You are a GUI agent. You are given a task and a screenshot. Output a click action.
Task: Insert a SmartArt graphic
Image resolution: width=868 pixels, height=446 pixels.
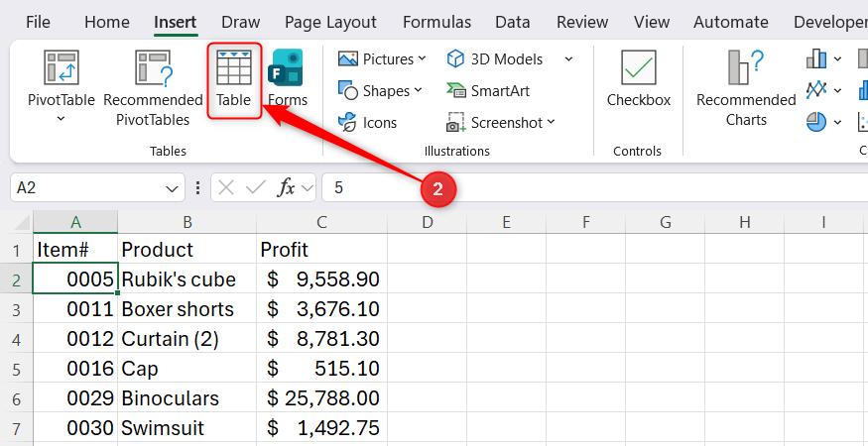point(488,91)
